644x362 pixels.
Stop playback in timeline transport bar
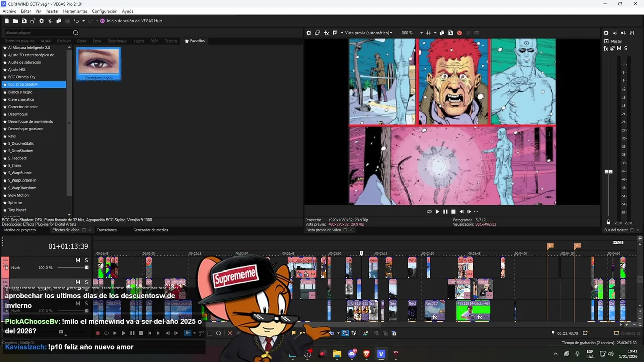141,333
